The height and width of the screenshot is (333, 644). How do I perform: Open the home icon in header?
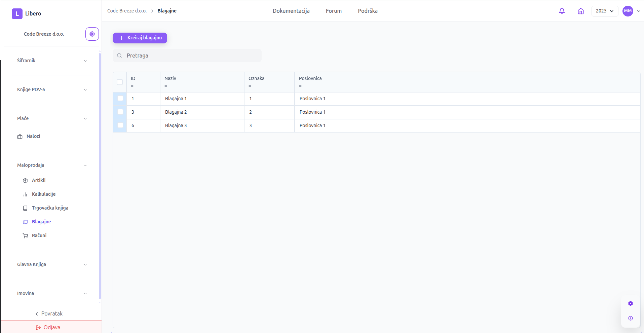(580, 11)
